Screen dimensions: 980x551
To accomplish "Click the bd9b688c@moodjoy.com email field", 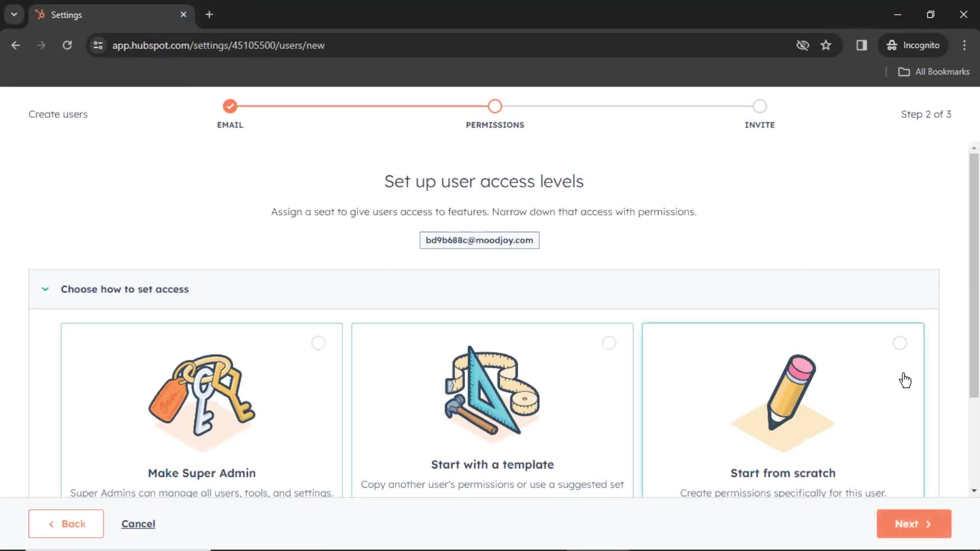I will (479, 240).
